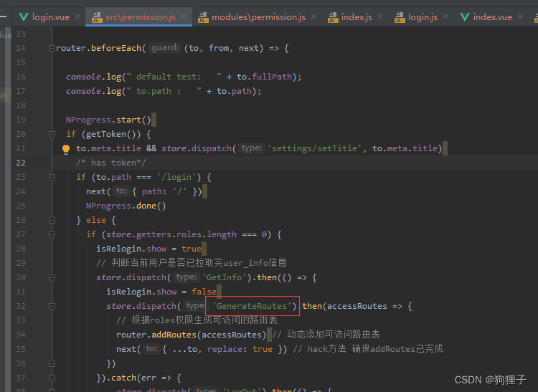538x392 pixels.
Task: Close the src\permission.js tab
Action: click(184, 16)
